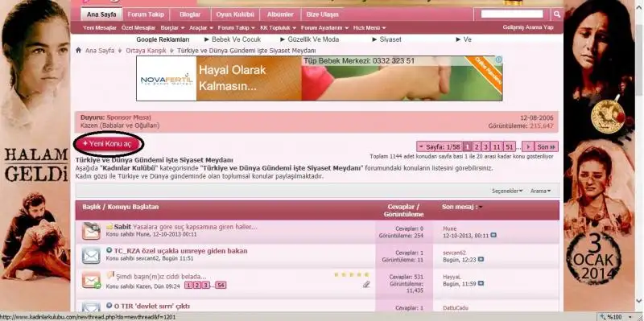Jump to the last page with Son

[x=547, y=146]
